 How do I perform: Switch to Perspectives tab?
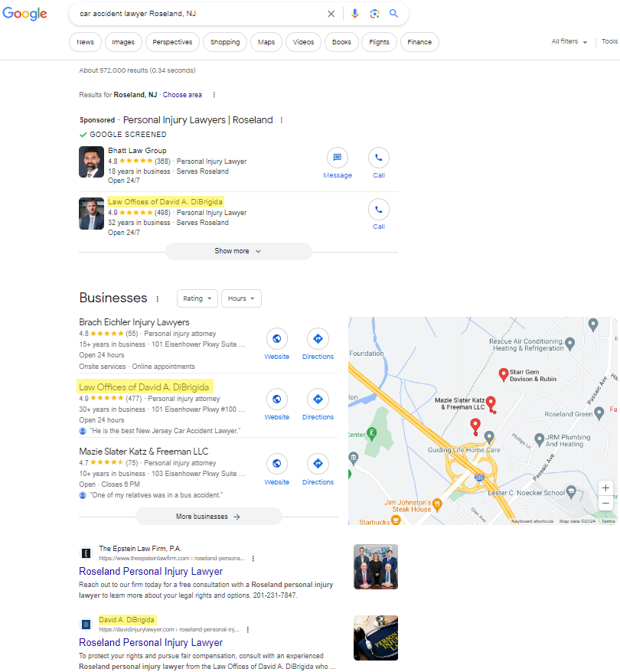(173, 42)
